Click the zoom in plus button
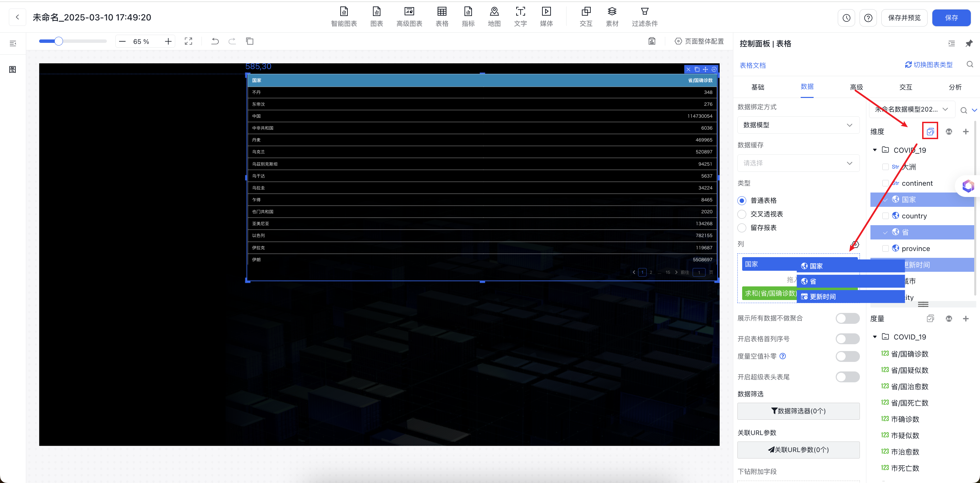The width and height of the screenshot is (980, 483). [168, 41]
